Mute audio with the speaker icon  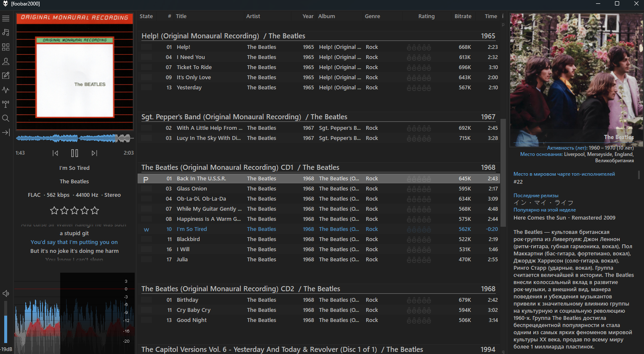[6, 293]
